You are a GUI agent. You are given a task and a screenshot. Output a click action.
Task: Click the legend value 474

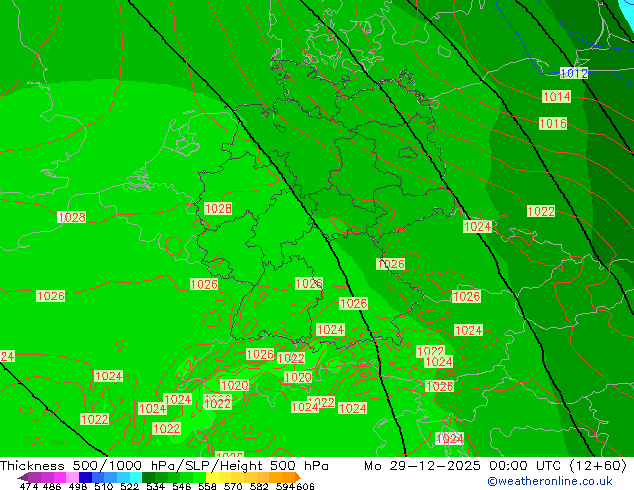click(29, 486)
